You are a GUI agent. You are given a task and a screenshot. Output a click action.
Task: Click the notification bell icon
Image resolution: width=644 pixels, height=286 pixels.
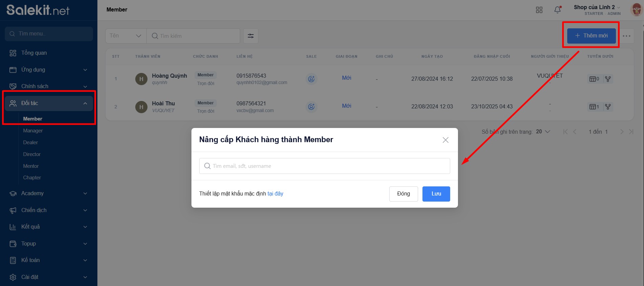coord(557,10)
